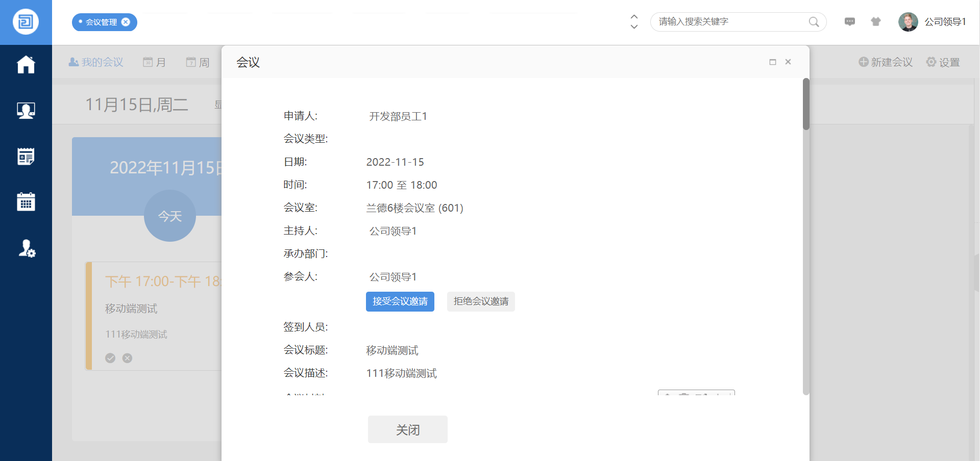
Task: Select the time value 17:00 至 18:00
Action: coord(402,185)
